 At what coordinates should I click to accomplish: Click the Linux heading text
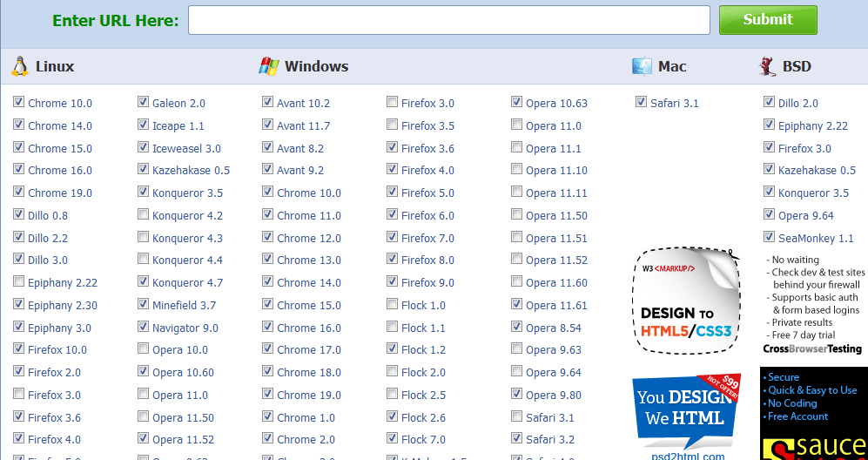pyautogui.click(x=55, y=66)
